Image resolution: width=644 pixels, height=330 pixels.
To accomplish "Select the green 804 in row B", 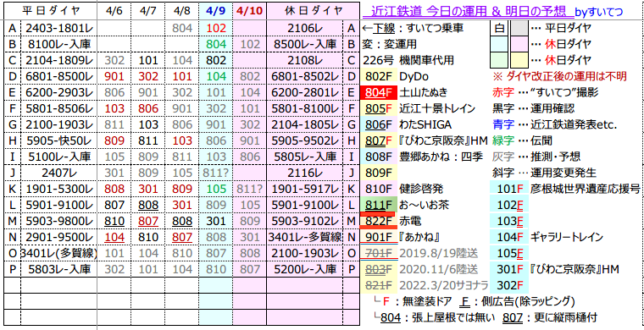I will point(215,44).
